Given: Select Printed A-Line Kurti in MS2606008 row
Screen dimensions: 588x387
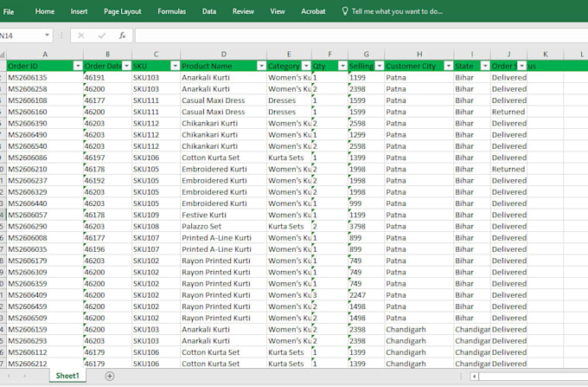Looking at the screenshot, I should pos(223,238).
